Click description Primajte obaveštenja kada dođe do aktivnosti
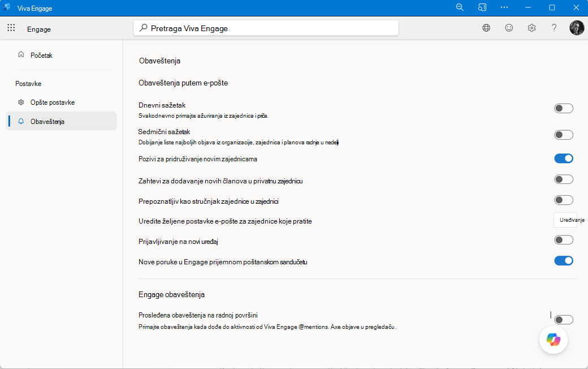Screen dimensions: 588x369 [x=268, y=327]
